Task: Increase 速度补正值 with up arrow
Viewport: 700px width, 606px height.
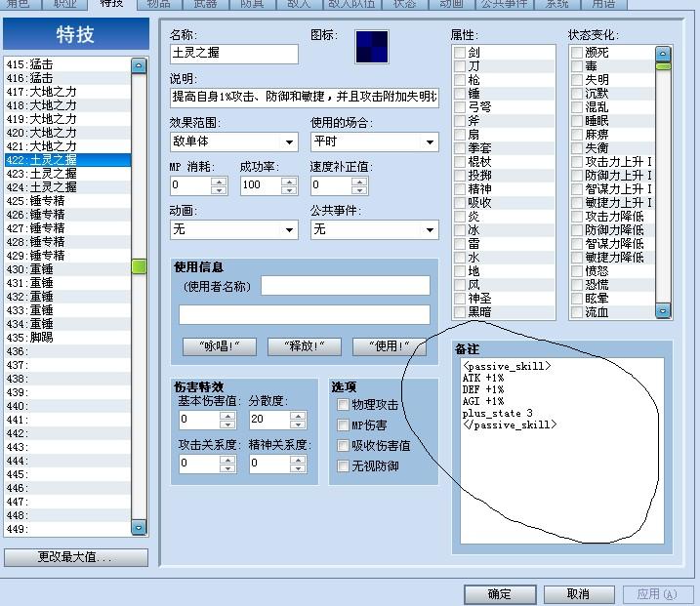Action: click(359, 182)
